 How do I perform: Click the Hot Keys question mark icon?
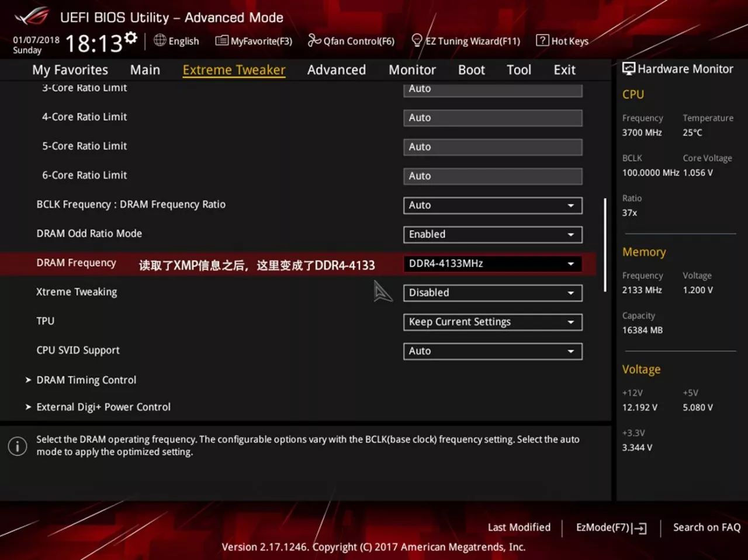(x=542, y=40)
